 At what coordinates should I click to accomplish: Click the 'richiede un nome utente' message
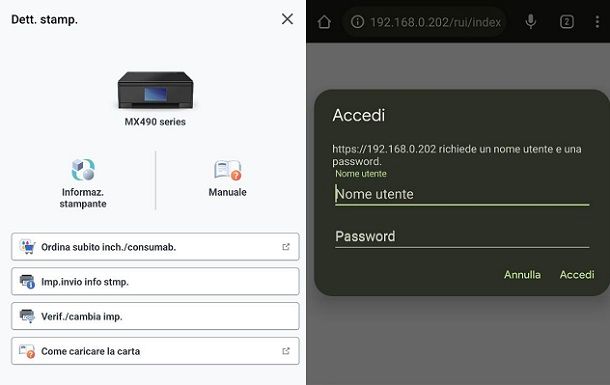tap(457, 155)
